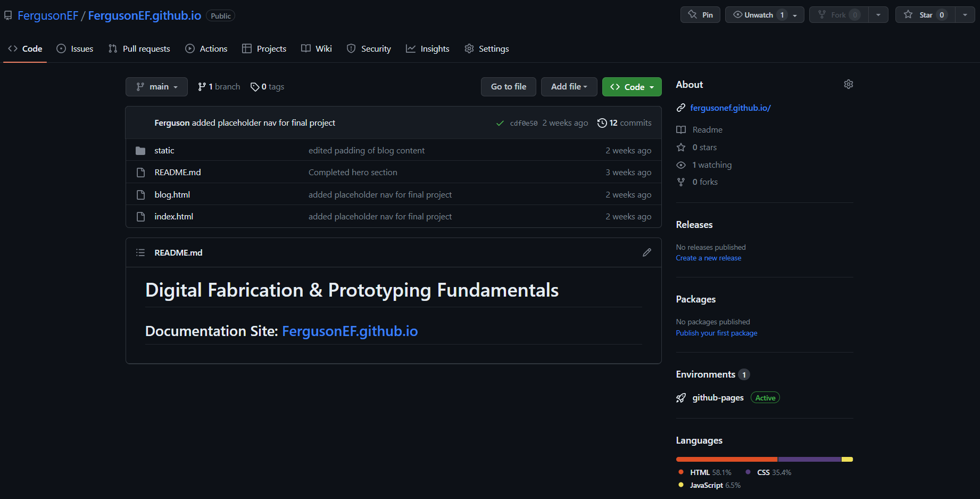Image resolution: width=980 pixels, height=499 pixels.
Task: Open the green Code dropdown
Action: [x=632, y=87]
